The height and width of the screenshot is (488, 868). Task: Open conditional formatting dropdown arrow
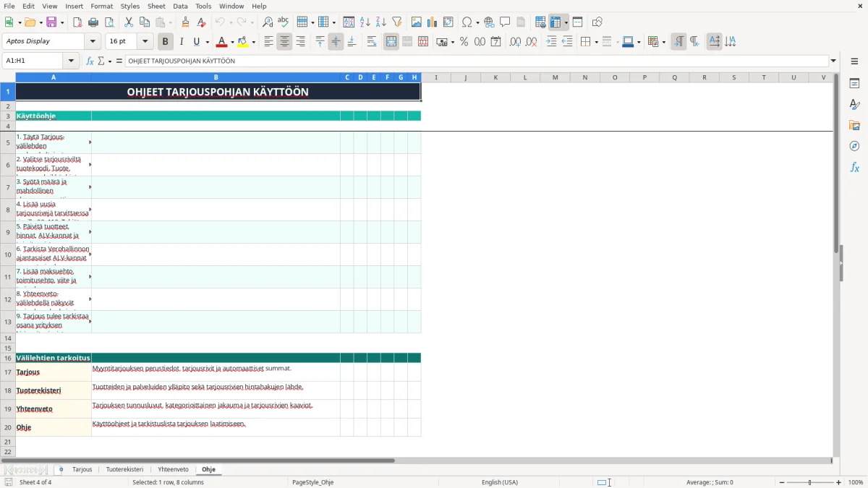(663, 42)
